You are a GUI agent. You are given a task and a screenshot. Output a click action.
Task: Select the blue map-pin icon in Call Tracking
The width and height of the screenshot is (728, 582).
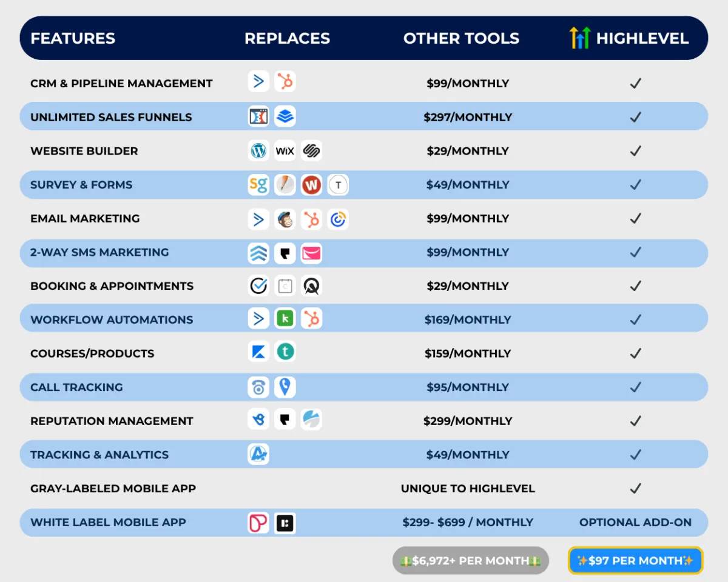click(x=285, y=387)
